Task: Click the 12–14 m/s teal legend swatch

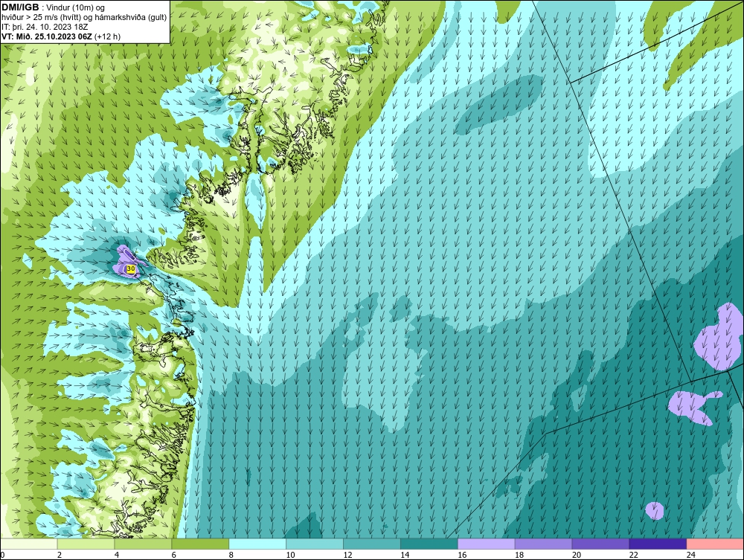Action: click(372, 544)
